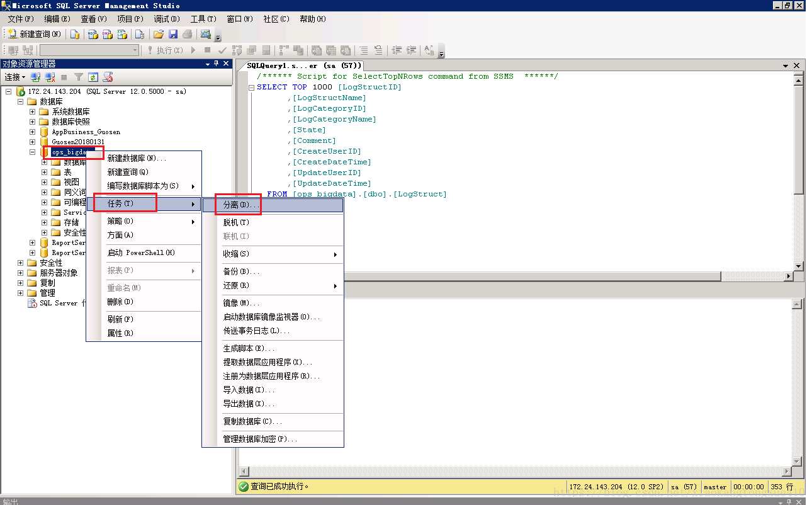Toggle auto-hide pin on Object Explorer panel
Viewport: 812px width, 505px height.
216,64
